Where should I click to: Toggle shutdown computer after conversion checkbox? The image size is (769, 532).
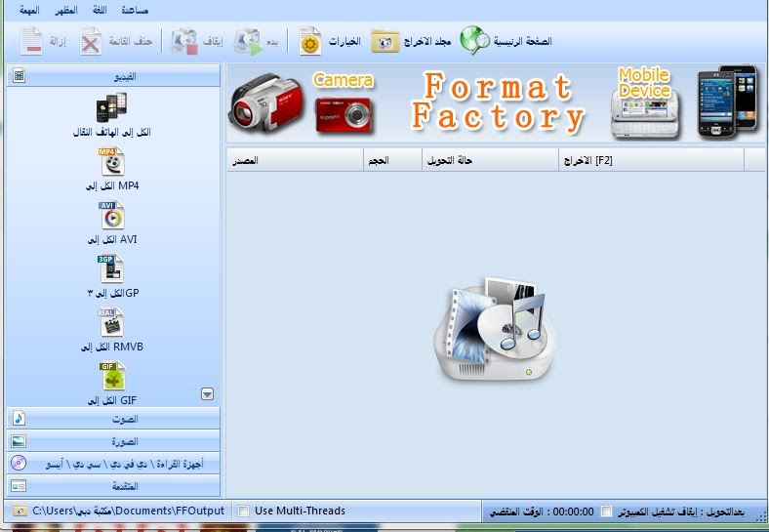coord(607,512)
